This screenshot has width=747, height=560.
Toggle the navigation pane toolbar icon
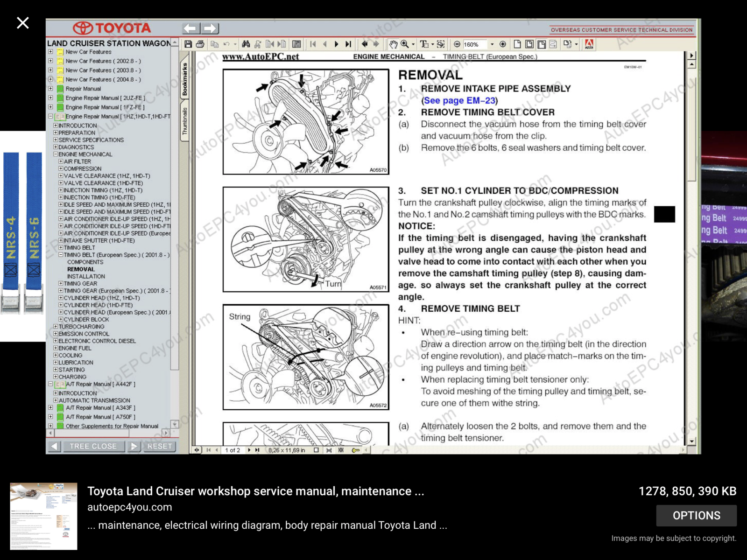pyautogui.click(x=296, y=44)
